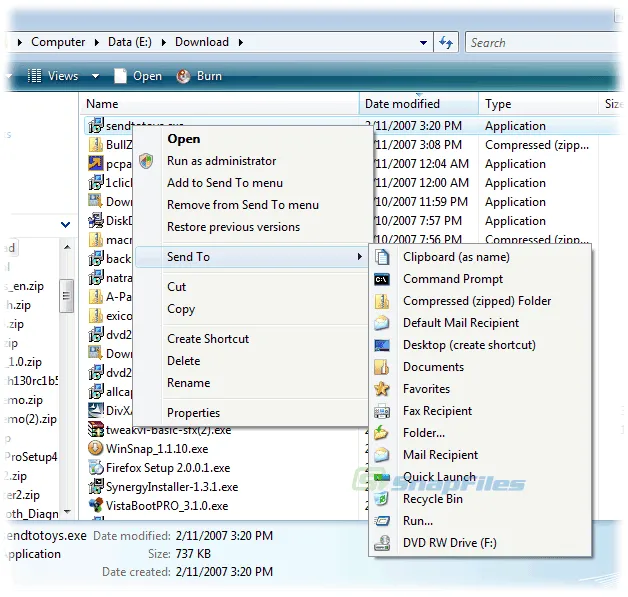
Task: Click the Favorites star icon
Action: (x=382, y=389)
